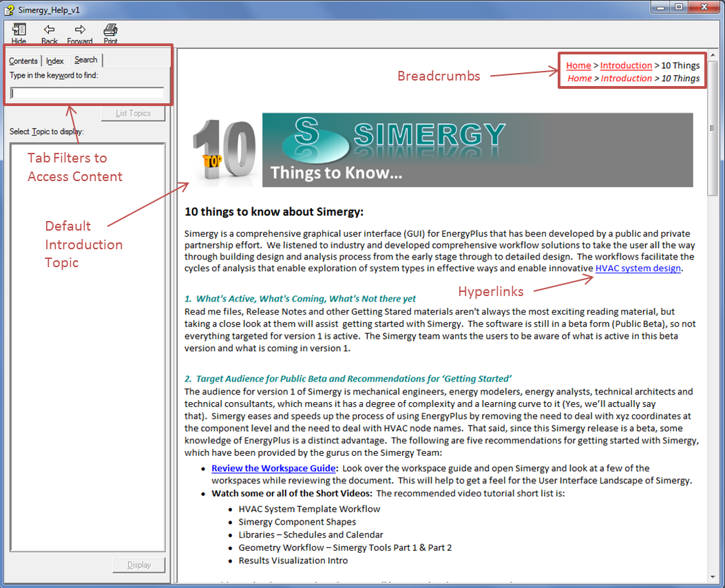Follow the Home breadcrumb link
Viewport: 725px width, 588px height.
pyautogui.click(x=578, y=66)
